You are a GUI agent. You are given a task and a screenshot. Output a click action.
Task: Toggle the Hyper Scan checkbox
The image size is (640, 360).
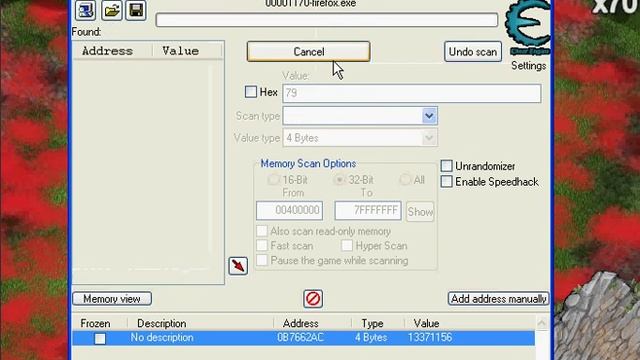pos(347,246)
